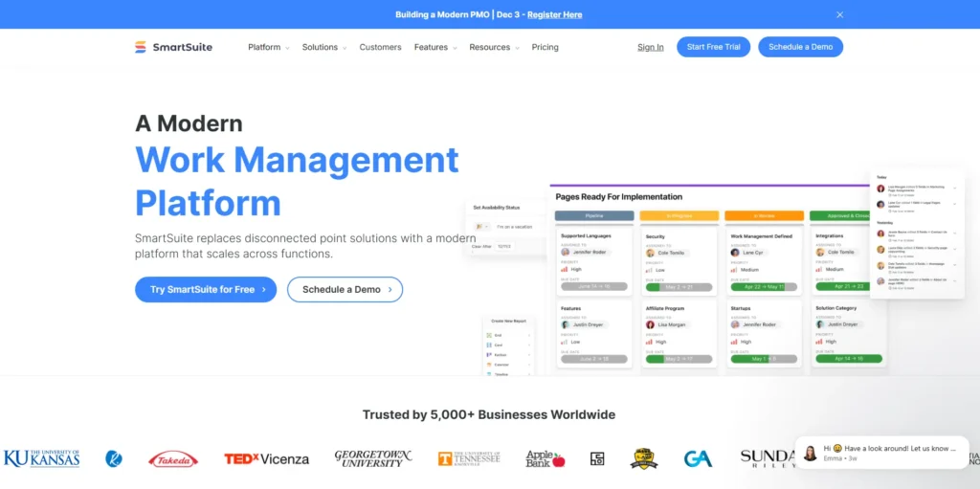The image size is (980, 489).
Task: Click the Sign In link
Action: [650, 47]
